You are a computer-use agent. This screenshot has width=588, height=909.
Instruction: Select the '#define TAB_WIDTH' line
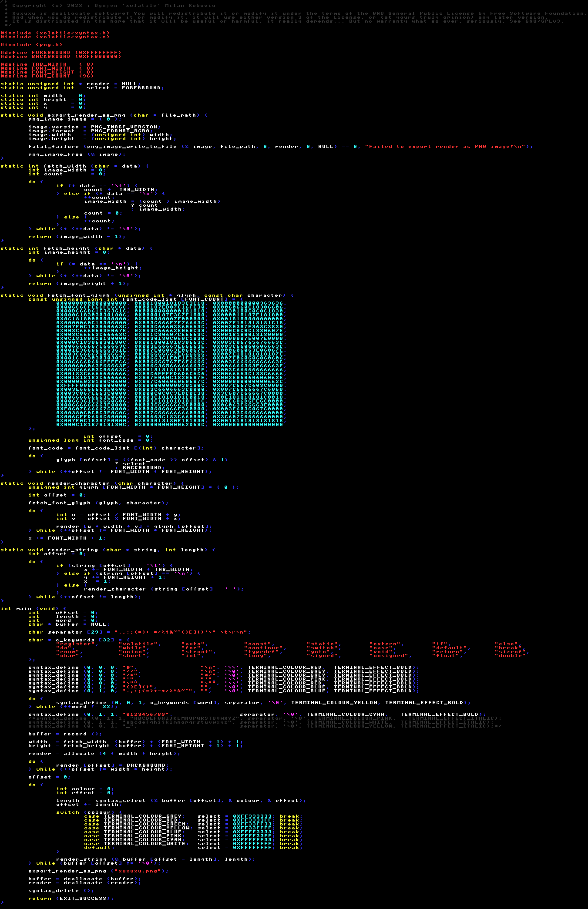coord(47,64)
